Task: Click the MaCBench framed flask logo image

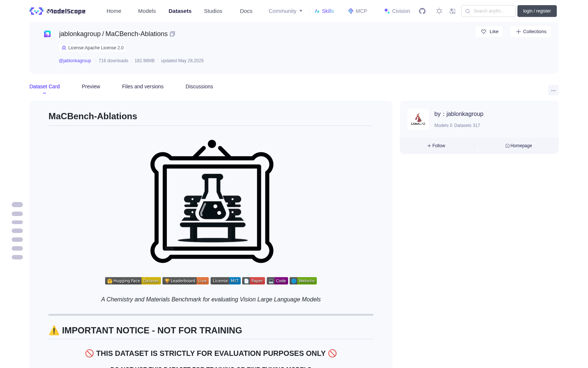Action: pyautogui.click(x=212, y=202)
